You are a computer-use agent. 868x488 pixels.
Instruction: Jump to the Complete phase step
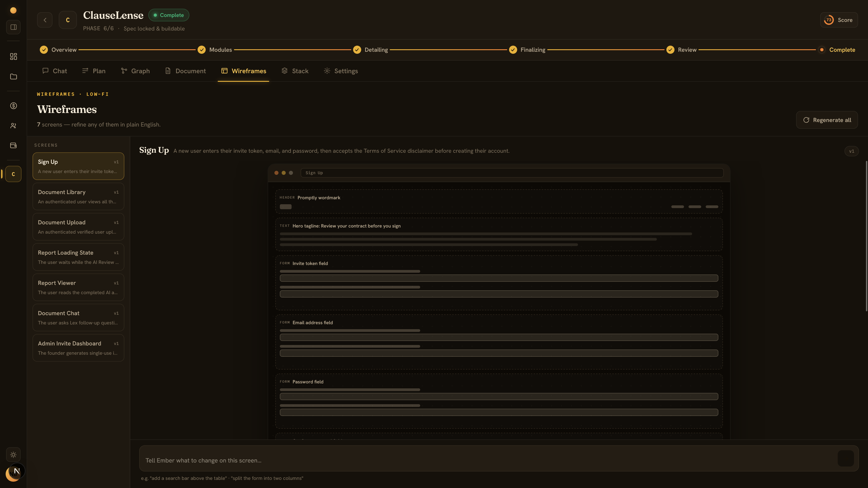pos(837,50)
